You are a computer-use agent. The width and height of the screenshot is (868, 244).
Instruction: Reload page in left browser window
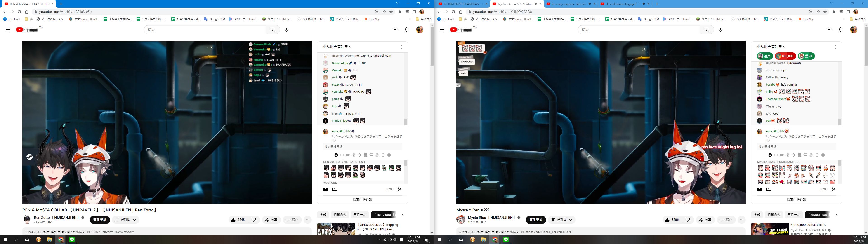[19, 12]
